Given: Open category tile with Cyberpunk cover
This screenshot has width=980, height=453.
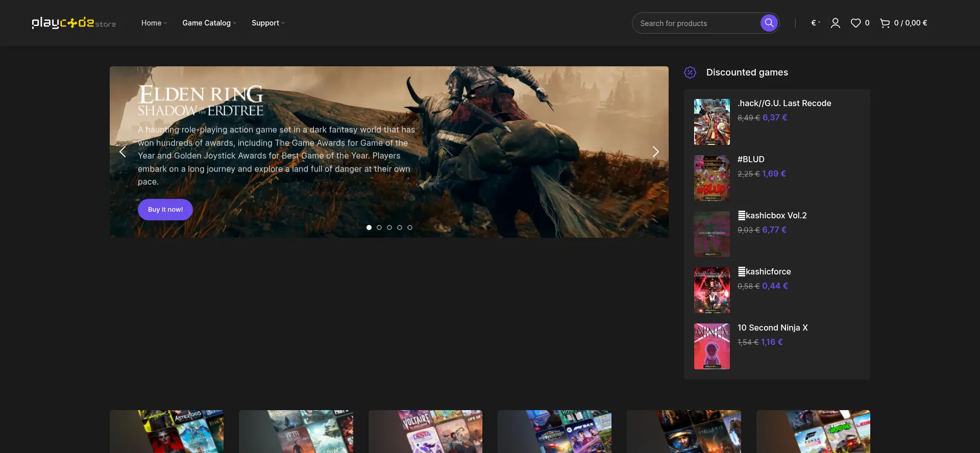Looking at the screenshot, I should coord(166,432).
